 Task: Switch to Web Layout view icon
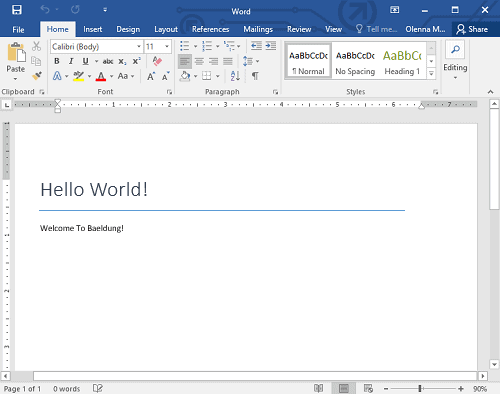(368, 388)
